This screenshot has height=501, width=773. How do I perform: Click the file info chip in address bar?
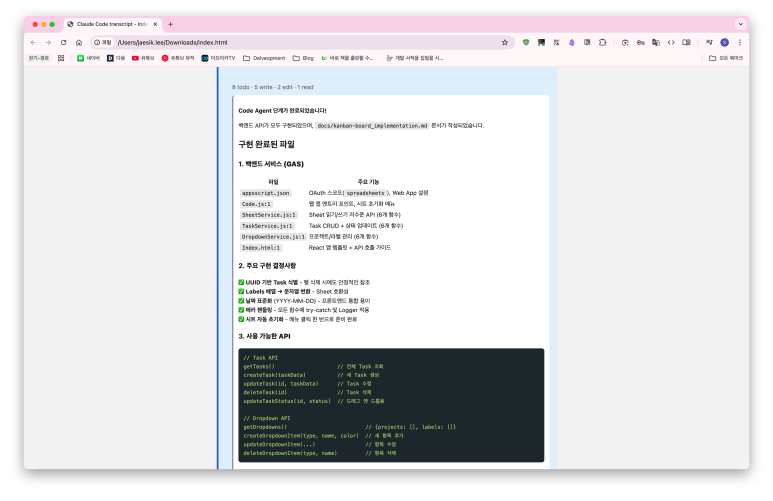tap(102, 42)
